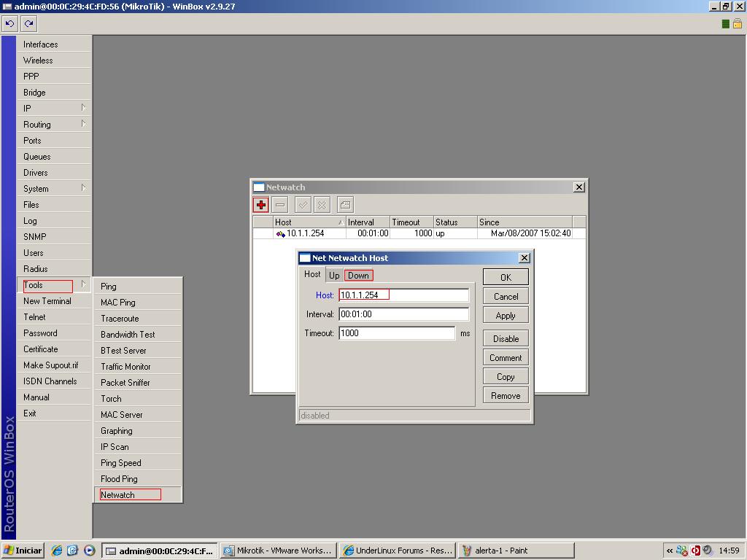Click the Apply button
The width and height of the screenshot is (747, 560).
(x=506, y=315)
